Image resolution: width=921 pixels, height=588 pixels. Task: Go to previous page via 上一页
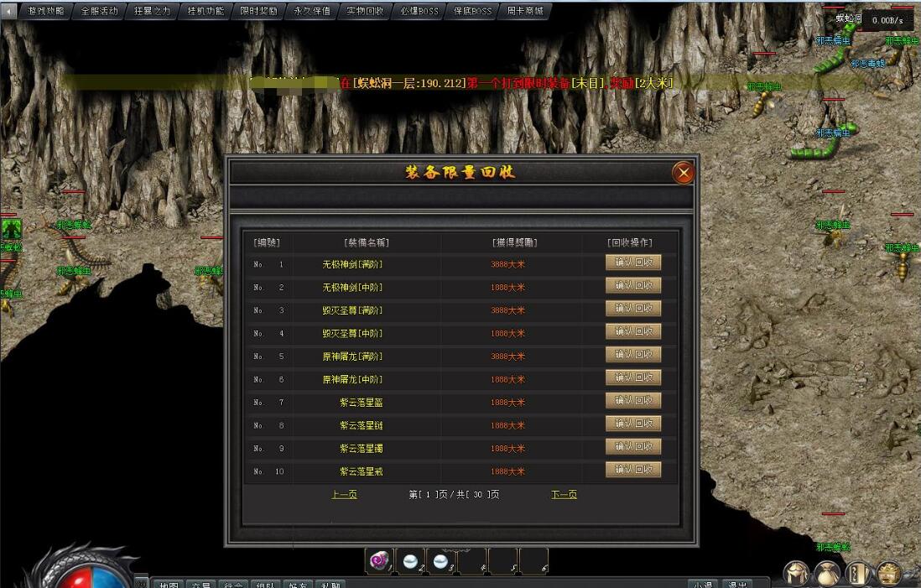tap(344, 495)
